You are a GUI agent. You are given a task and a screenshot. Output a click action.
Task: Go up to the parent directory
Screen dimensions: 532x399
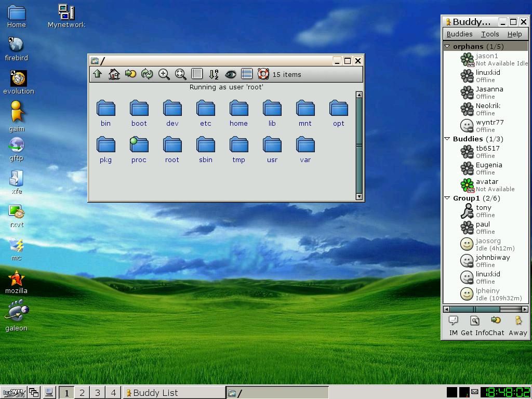point(97,74)
